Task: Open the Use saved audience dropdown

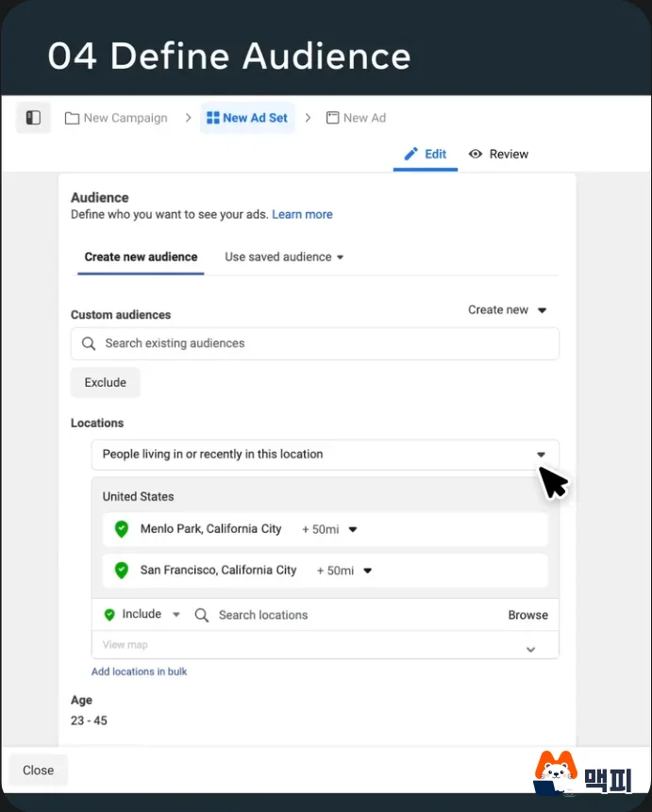Action: [284, 257]
